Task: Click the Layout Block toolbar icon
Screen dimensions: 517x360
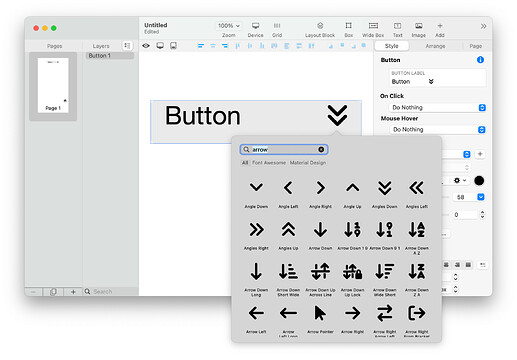Action: coord(320,26)
